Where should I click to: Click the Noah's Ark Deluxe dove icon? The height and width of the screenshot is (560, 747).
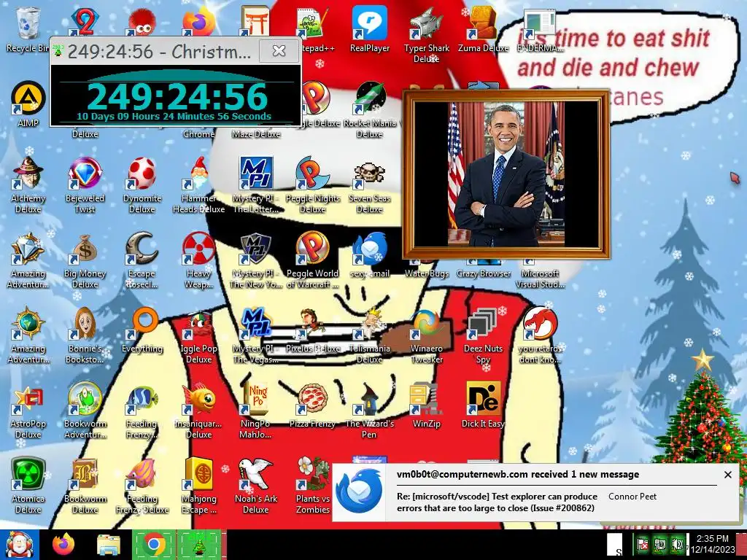[x=256, y=486]
